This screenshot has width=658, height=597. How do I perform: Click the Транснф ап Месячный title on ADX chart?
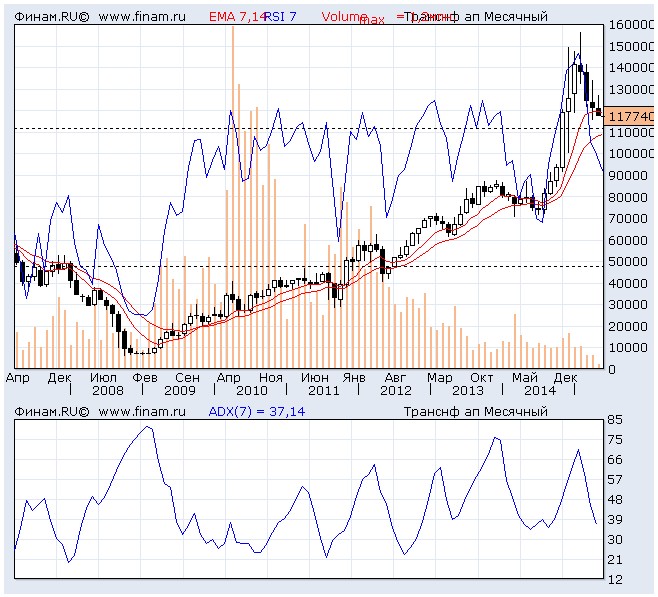point(475,412)
